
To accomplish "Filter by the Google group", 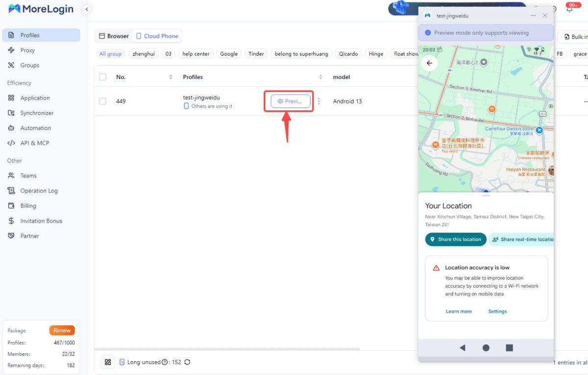I will [229, 54].
